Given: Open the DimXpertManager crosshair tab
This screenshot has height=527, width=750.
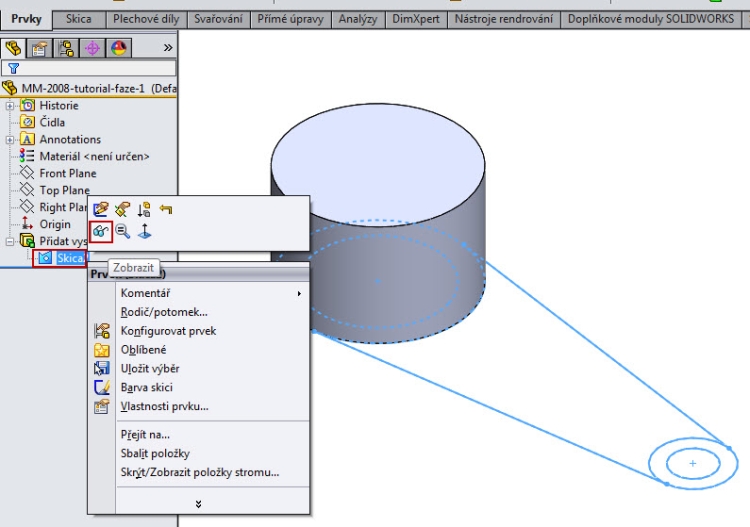Looking at the screenshot, I should tap(92, 48).
